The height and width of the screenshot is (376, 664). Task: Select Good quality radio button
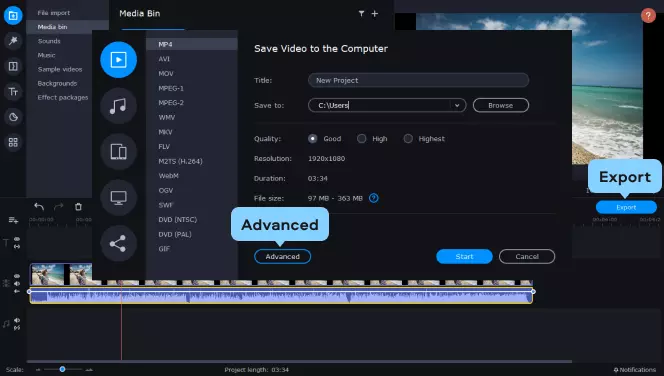click(x=313, y=138)
